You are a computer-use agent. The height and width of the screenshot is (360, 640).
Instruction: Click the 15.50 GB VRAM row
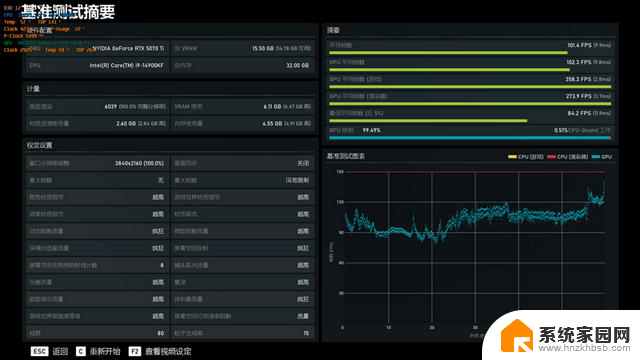(242, 49)
